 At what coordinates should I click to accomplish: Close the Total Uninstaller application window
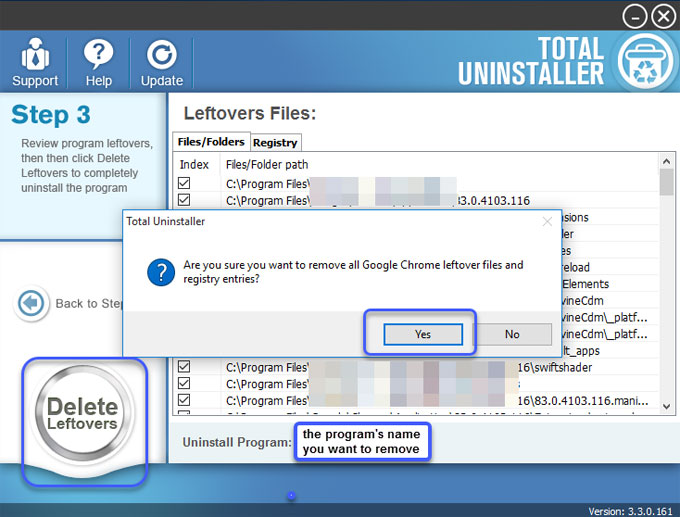coord(664,16)
